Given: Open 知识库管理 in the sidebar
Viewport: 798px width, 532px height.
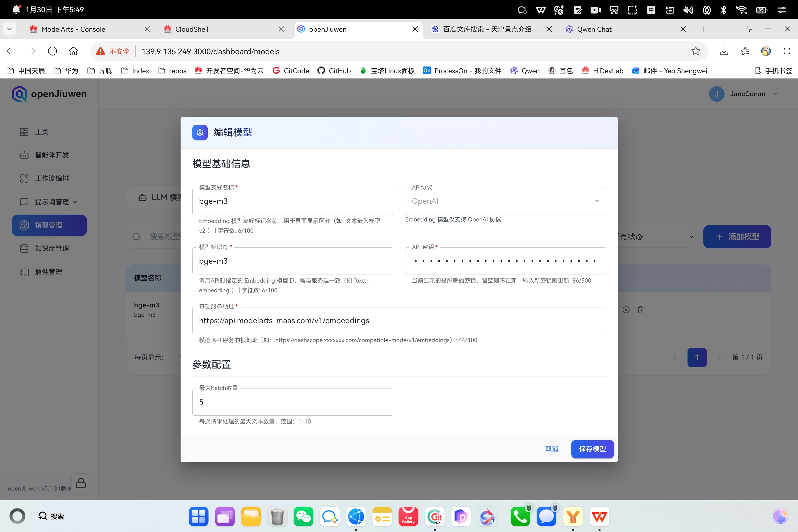Looking at the screenshot, I should pyautogui.click(x=52, y=248).
